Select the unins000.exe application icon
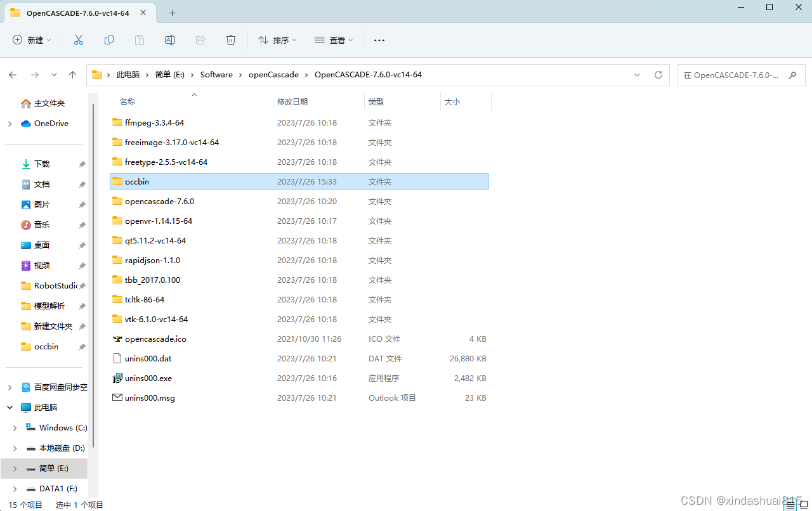812x511 pixels. (x=117, y=378)
